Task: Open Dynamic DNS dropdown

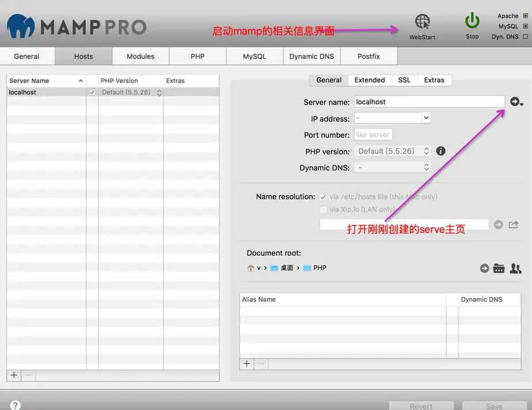Action: tap(392, 168)
